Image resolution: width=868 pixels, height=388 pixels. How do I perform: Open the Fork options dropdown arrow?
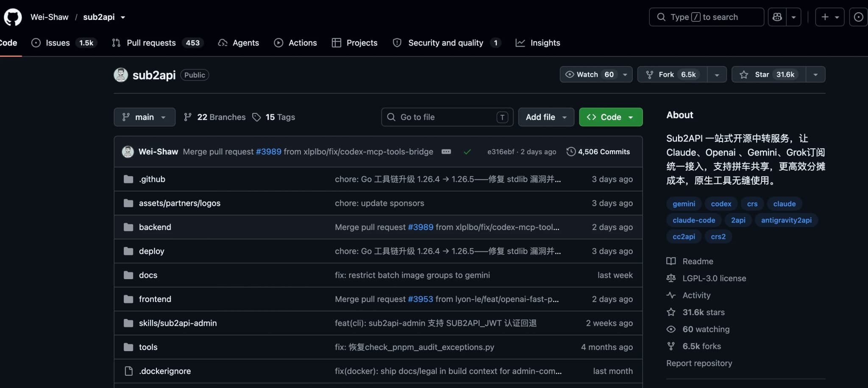coord(717,75)
